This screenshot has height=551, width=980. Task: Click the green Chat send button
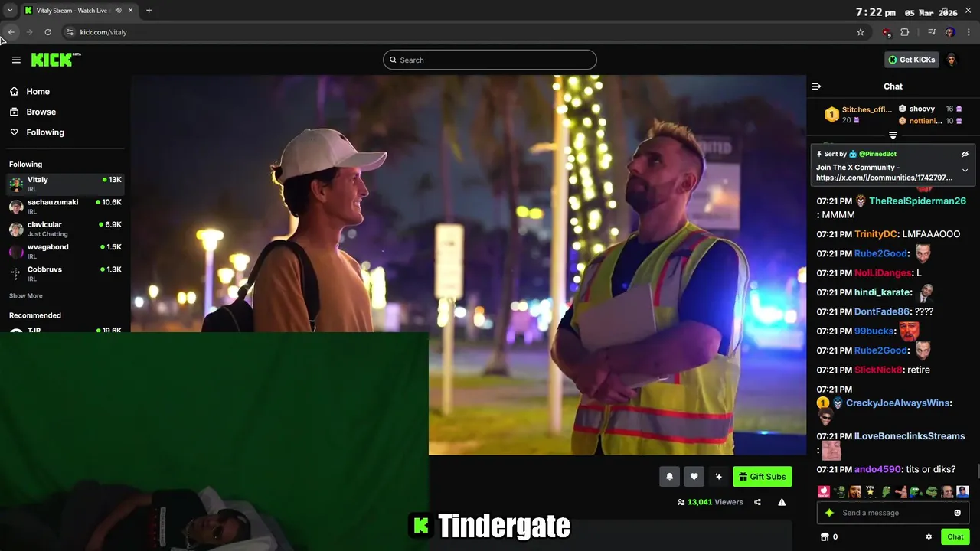point(955,536)
